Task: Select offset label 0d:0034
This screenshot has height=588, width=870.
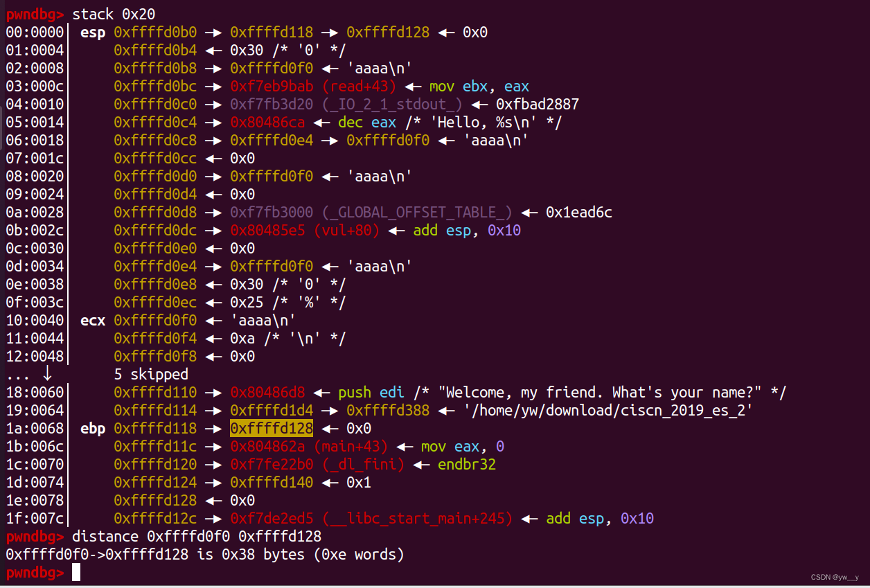Action: [35, 267]
